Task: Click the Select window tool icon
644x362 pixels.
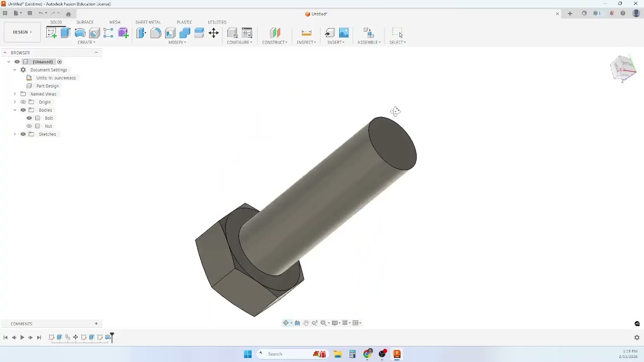Action: (397, 33)
